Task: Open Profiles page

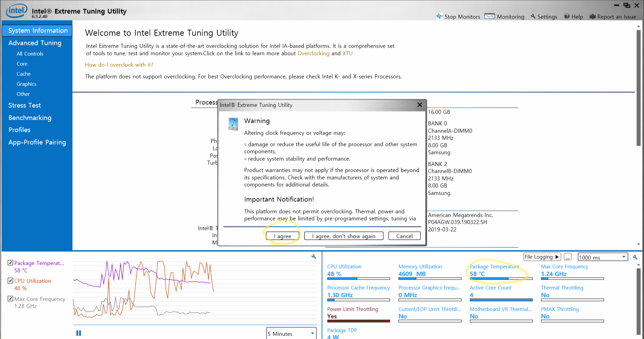Action: click(x=19, y=130)
